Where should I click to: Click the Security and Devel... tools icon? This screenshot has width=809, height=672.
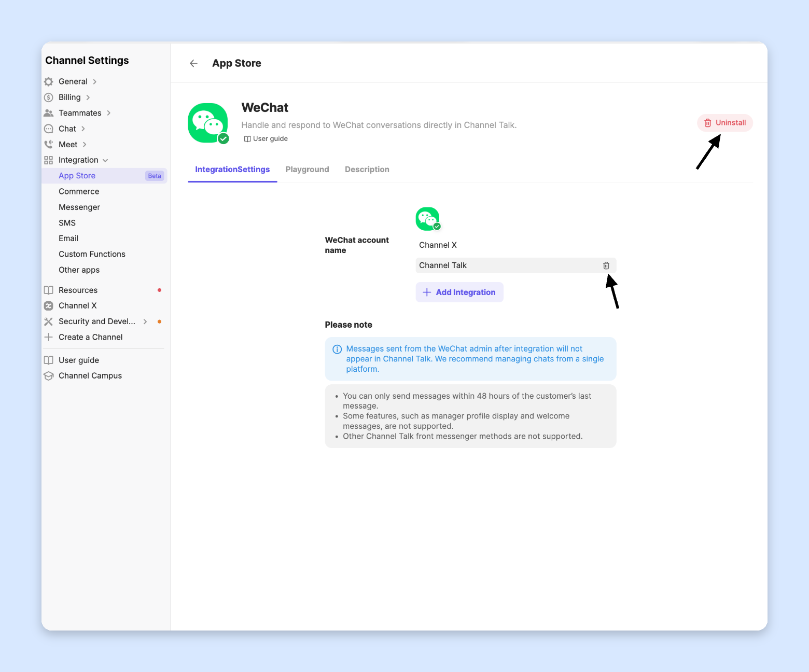pyautogui.click(x=49, y=321)
